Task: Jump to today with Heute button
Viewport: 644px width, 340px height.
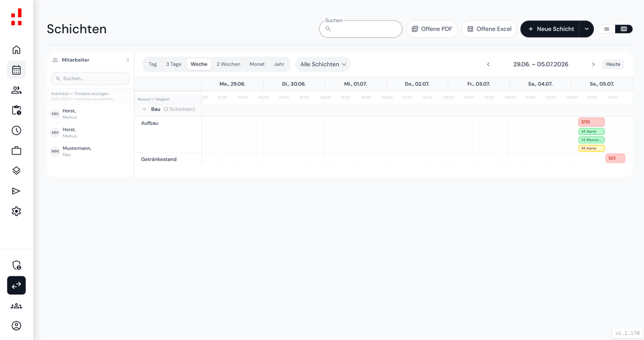Action: [x=613, y=64]
